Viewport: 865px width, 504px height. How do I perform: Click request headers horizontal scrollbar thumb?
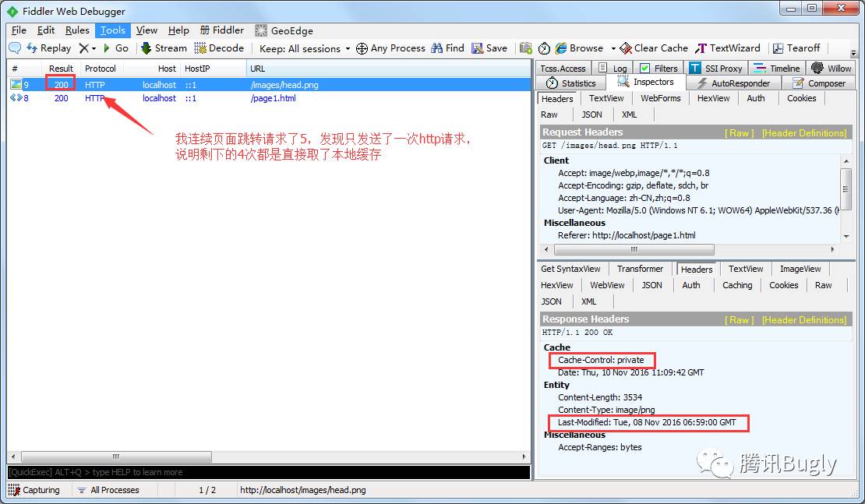click(634, 250)
